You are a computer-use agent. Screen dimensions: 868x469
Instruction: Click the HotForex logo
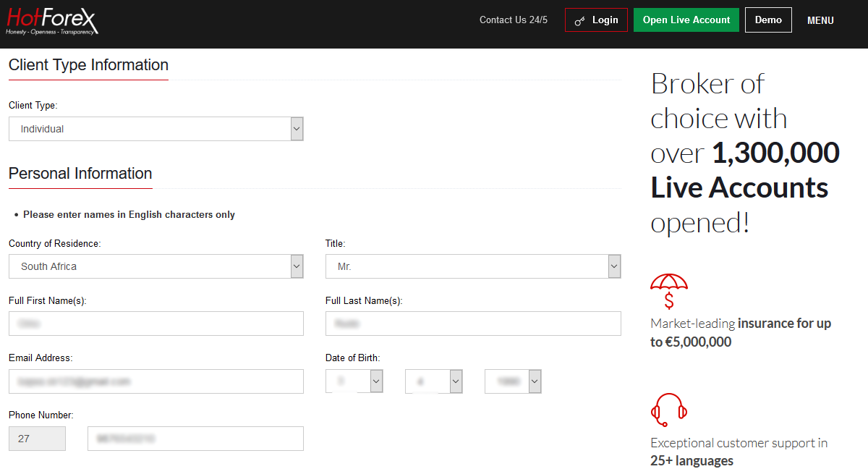tap(52, 21)
